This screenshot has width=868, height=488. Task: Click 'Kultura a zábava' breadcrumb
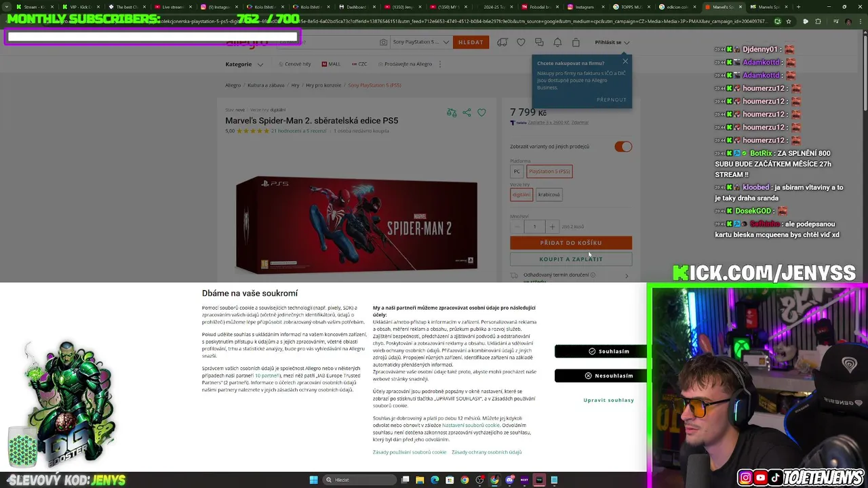pyautogui.click(x=266, y=85)
